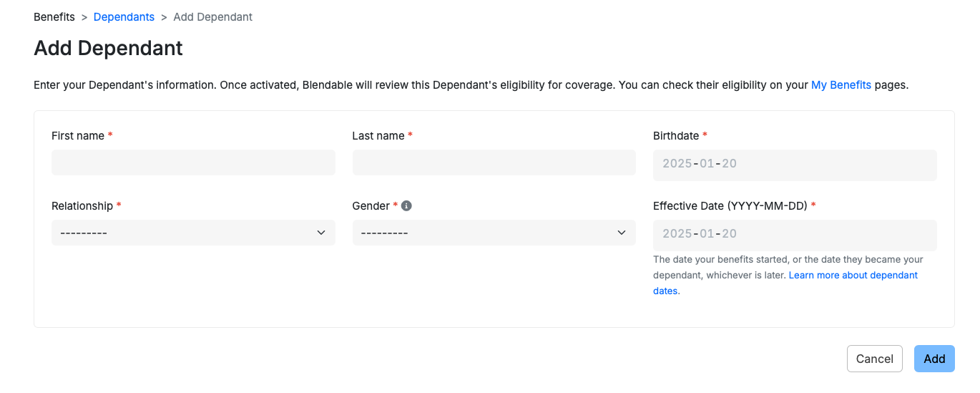This screenshot has height=393, width=980.
Task: Open the My Benefits link
Action: pyautogui.click(x=841, y=84)
